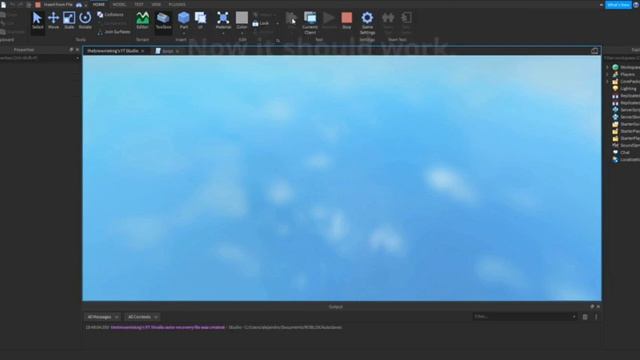Select ServerScriptService in Explorer

626,110
